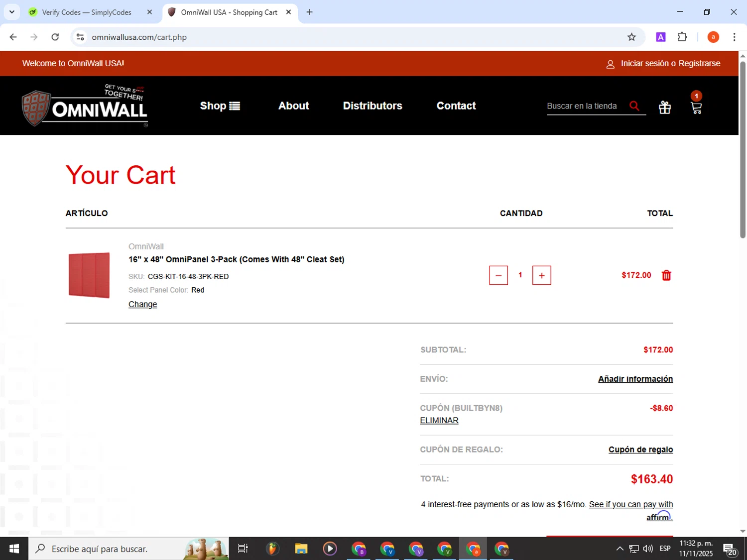Image resolution: width=747 pixels, height=560 pixels.
Task: Close the OmniWall Shopping Cart tab
Action: (288, 12)
